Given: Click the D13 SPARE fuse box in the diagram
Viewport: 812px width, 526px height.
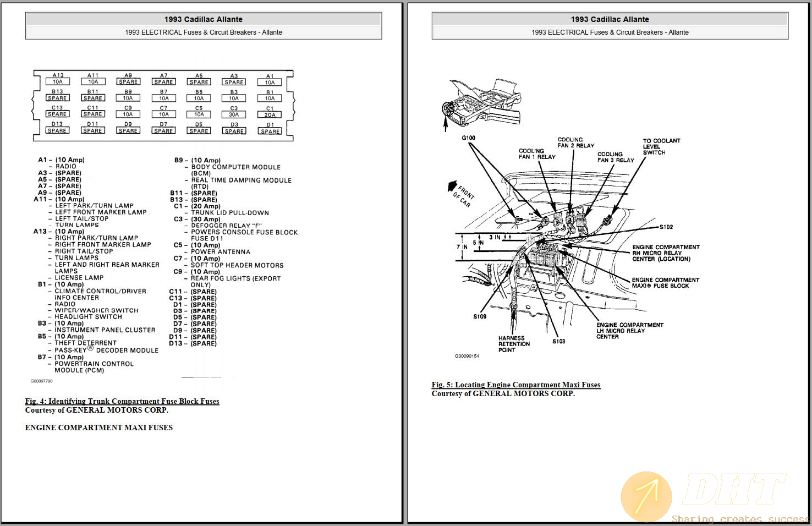Looking at the screenshot, I should pyautogui.click(x=57, y=130).
